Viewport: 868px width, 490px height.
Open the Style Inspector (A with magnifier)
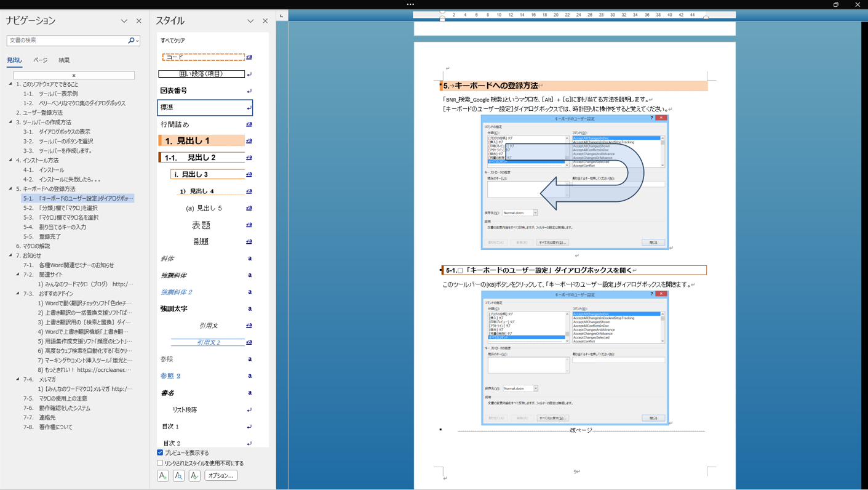pos(178,476)
